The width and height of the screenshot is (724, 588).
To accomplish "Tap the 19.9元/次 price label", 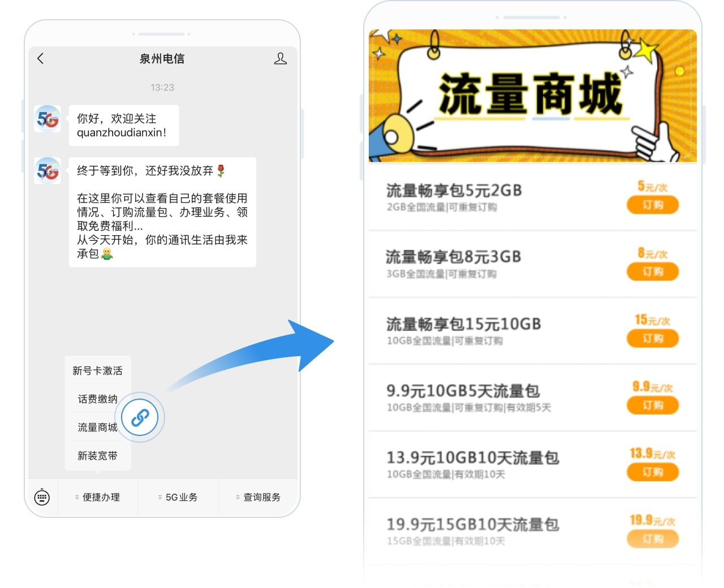I will [x=653, y=520].
